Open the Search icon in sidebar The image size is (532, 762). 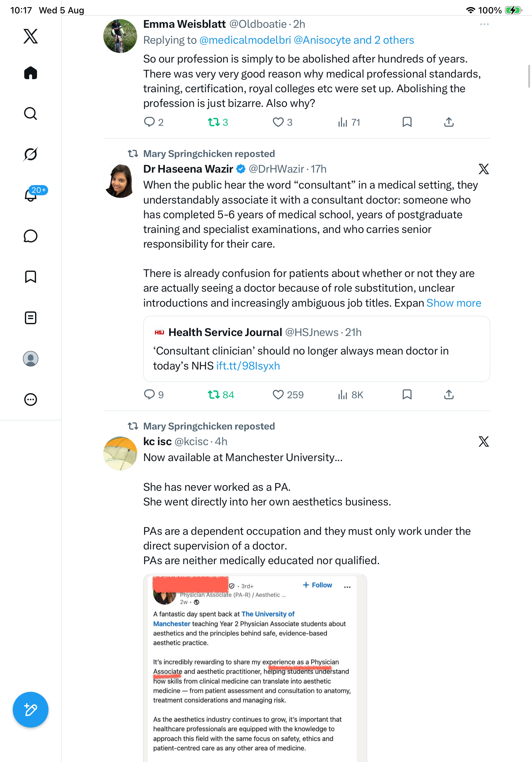(x=31, y=114)
